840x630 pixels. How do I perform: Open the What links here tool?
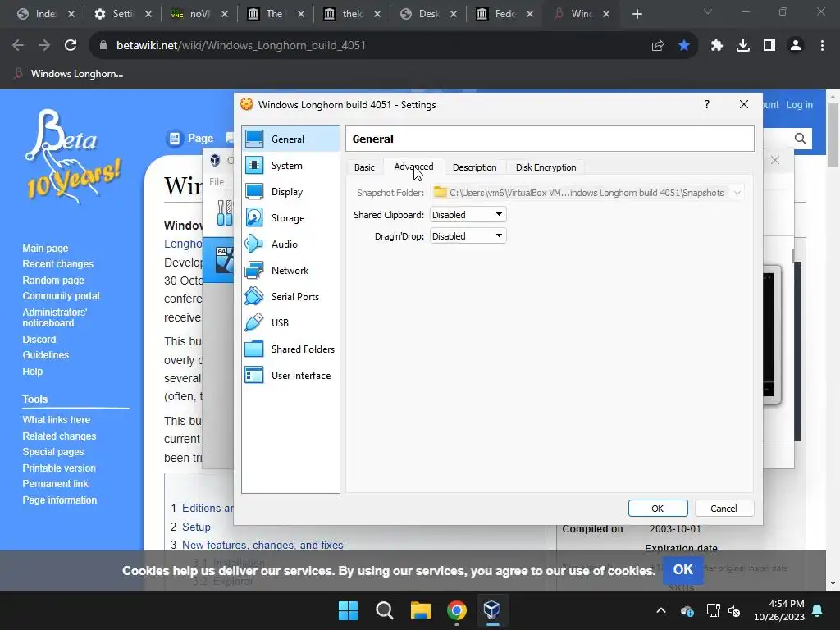57,420
